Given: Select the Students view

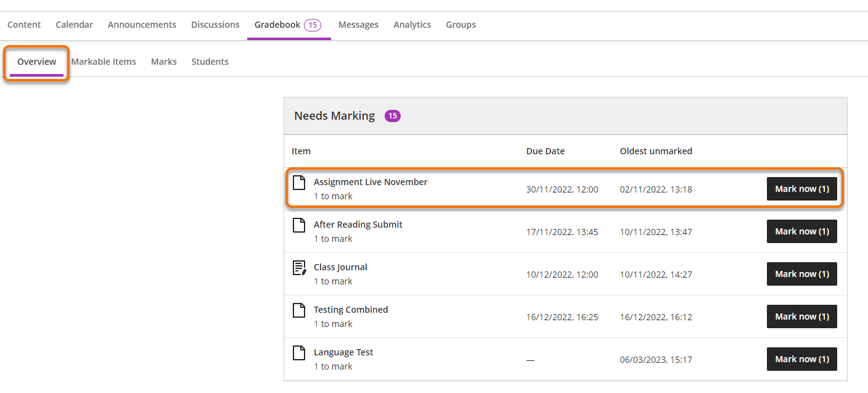Looking at the screenshot, I should (x=210, y=61).
